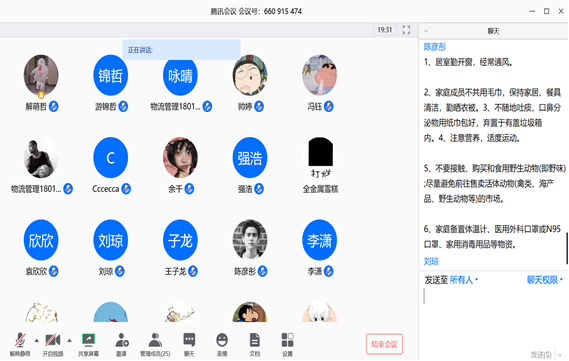
Task: Toggle the muted mic icon beside 刘琼
Action: [120, 271]
